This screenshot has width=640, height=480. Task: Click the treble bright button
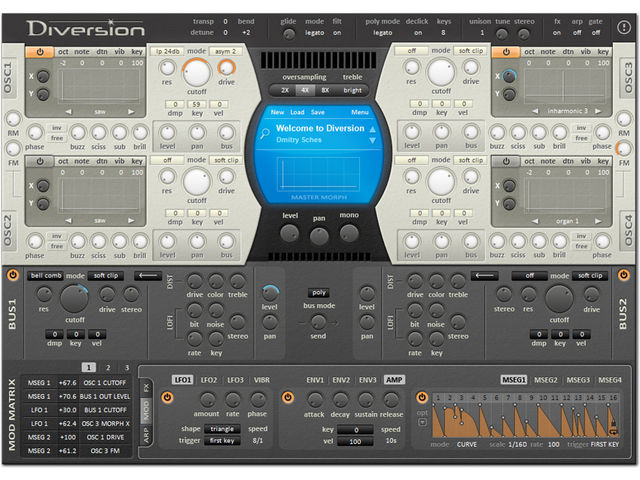352,91
